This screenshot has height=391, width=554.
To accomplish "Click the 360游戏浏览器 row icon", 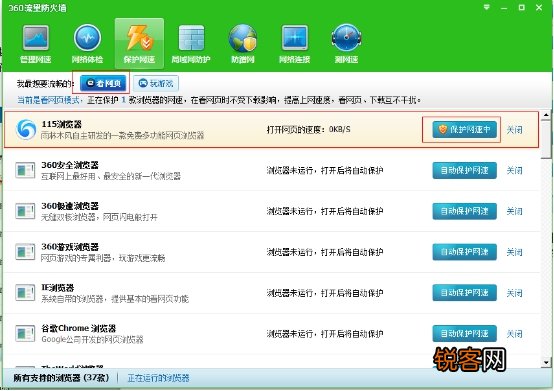I will pos(25,252).
